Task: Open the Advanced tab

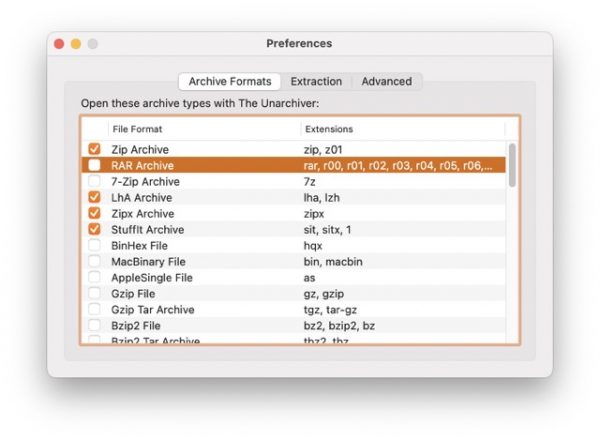Action: click(386, 81)
